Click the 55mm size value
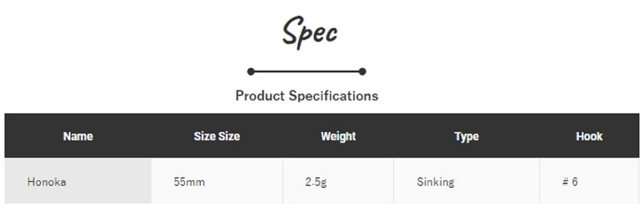Viewport: 644px width, 209px height. coord(189,182)
